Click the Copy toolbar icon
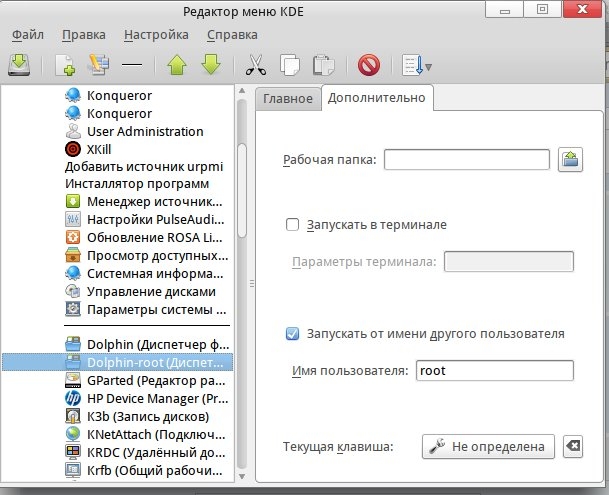The image size is (609, 495). (290, 65)
